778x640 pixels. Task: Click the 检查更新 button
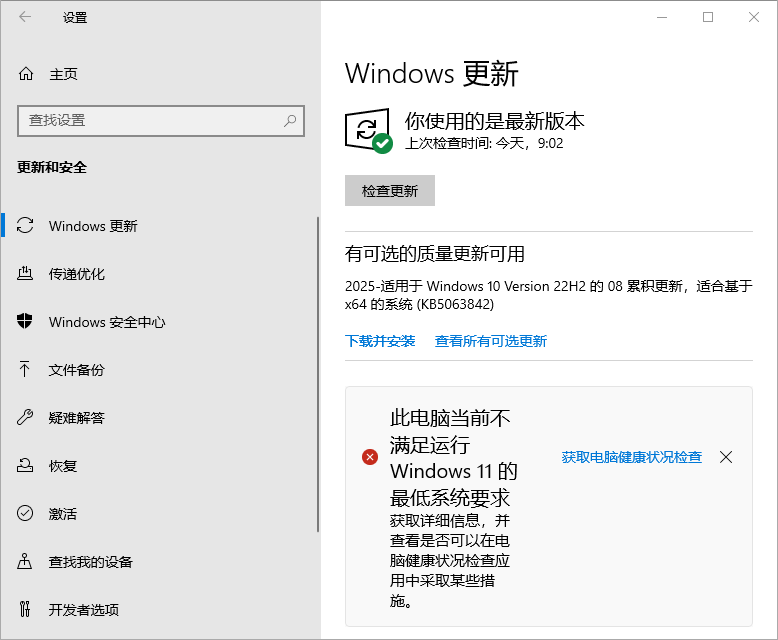tap(390, 191)
